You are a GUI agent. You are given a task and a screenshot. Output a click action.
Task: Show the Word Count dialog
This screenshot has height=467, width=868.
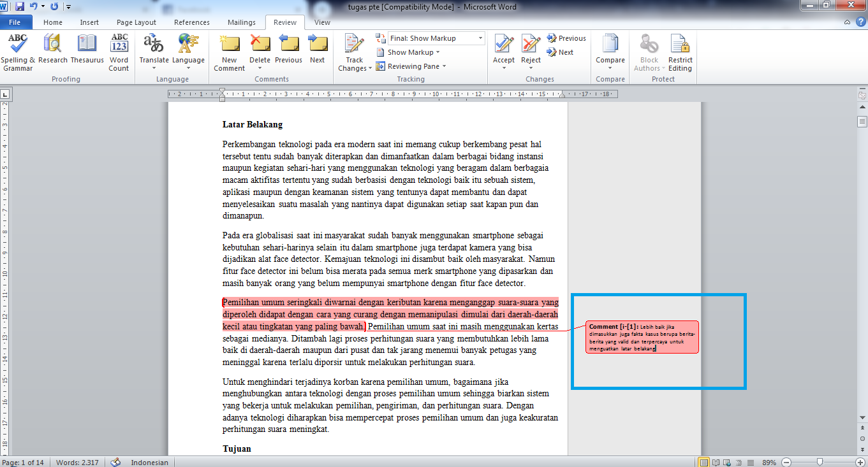119,51
